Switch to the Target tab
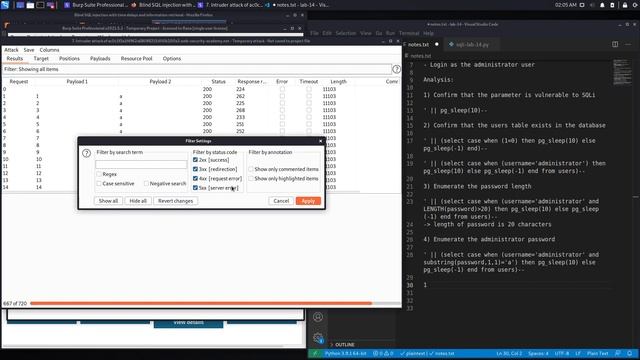The height and width of the screenshot is (360, 640). click(x=41, y=59)
